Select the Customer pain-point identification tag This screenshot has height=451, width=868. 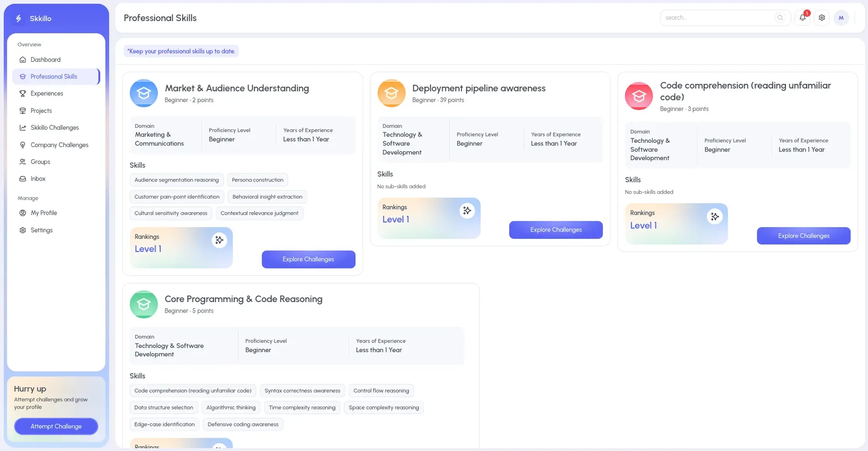pyautogui.click(x=177, y=197)
